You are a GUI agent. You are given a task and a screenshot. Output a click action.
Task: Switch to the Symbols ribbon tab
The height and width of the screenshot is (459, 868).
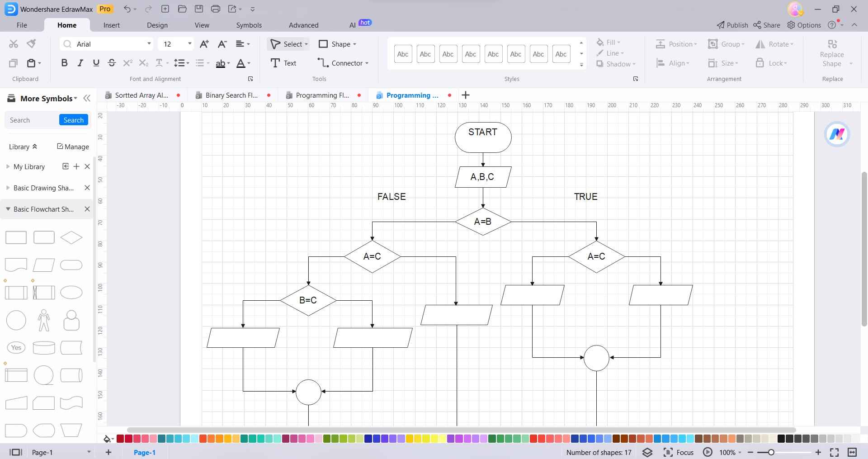249,25
